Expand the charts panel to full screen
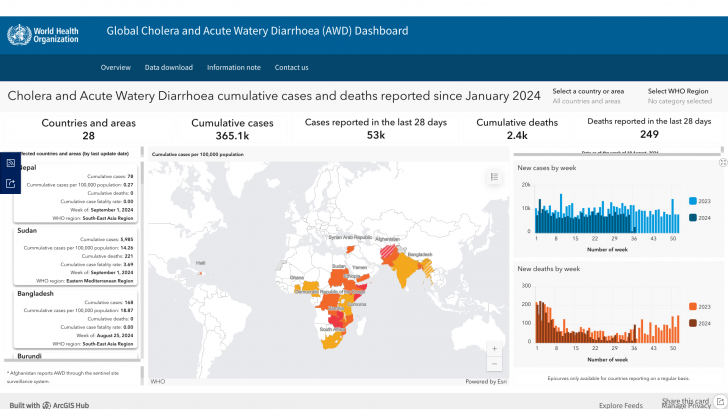The height and width of the screenshot is (409, 728). [x=722, y=162]
